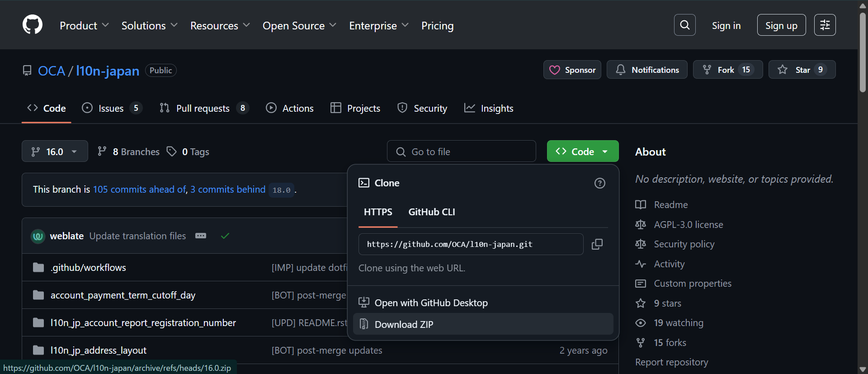Select the Code repository tab
This screenshot has width=868, height=374.
tap(47, 109)
